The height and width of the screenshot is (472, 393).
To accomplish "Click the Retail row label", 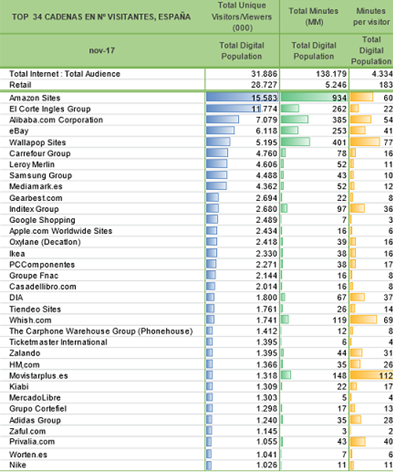I will pos(20,85).
